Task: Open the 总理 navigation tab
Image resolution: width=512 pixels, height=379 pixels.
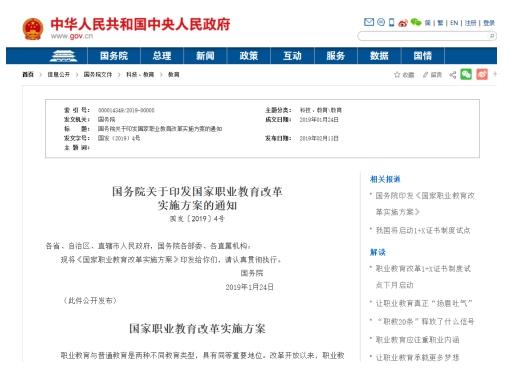Action: click(162, 56)
